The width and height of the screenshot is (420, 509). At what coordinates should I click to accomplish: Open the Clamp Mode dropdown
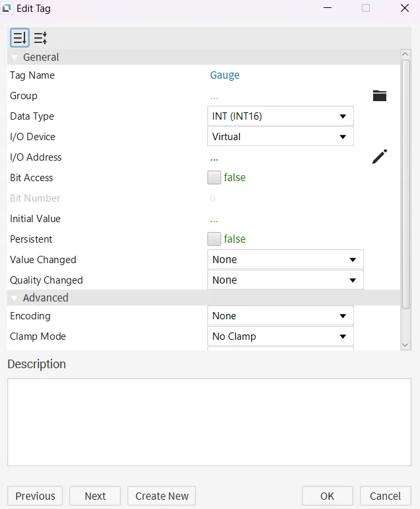coord(280,336)
